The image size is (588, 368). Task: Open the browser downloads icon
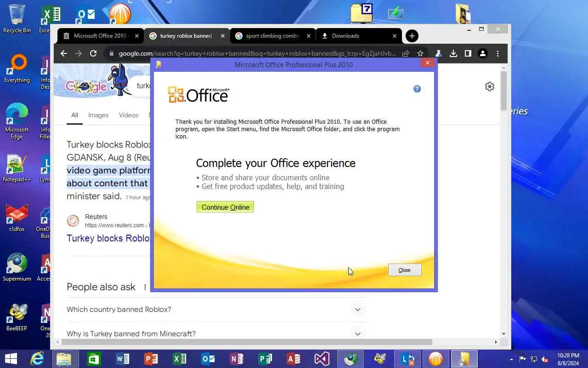point(453,53)
